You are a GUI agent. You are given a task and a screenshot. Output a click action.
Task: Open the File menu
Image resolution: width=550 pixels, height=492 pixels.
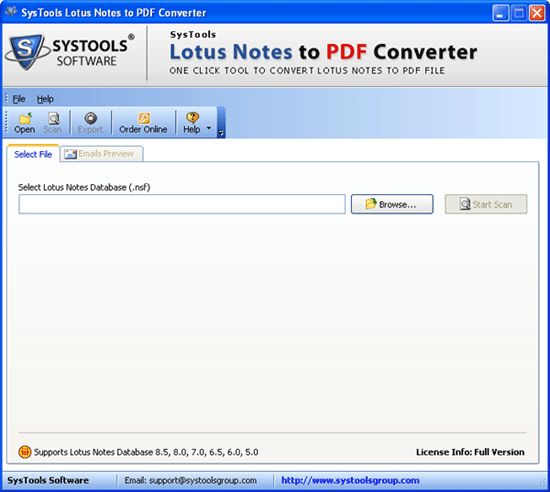pos(19,99)
